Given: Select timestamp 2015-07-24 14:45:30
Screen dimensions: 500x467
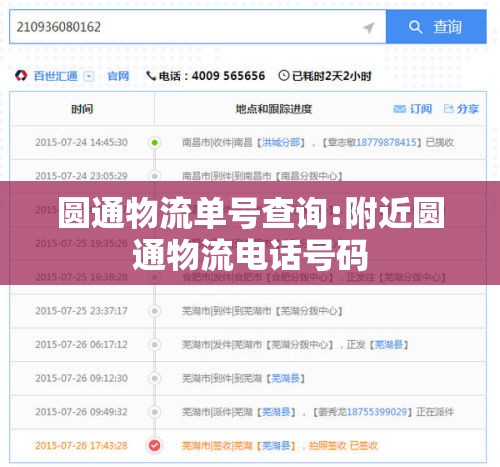Looking at the screenshot, I should [81, 142].
